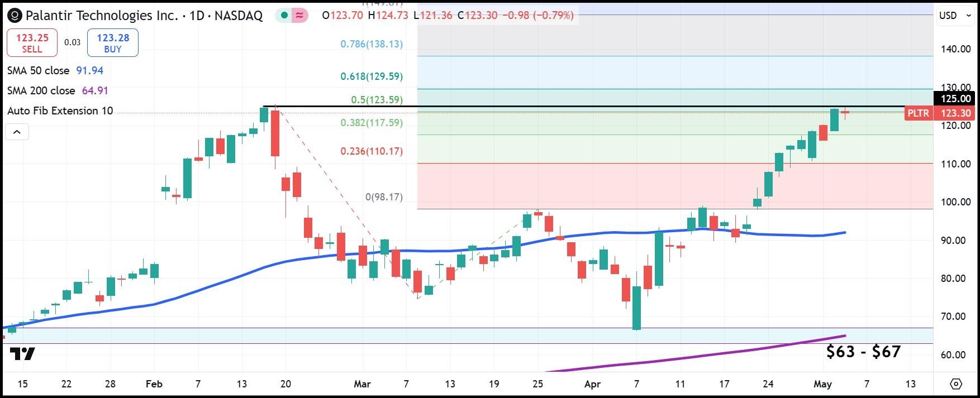Click the PLTR 123.30 last price label
The height and width of the screenshot is (398, 980).
(x=940, y=113)
